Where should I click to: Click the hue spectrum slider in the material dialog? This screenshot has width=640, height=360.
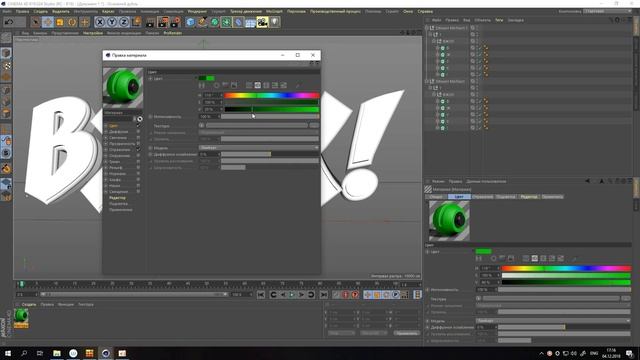pyautogui.click(x=271, y=96)
